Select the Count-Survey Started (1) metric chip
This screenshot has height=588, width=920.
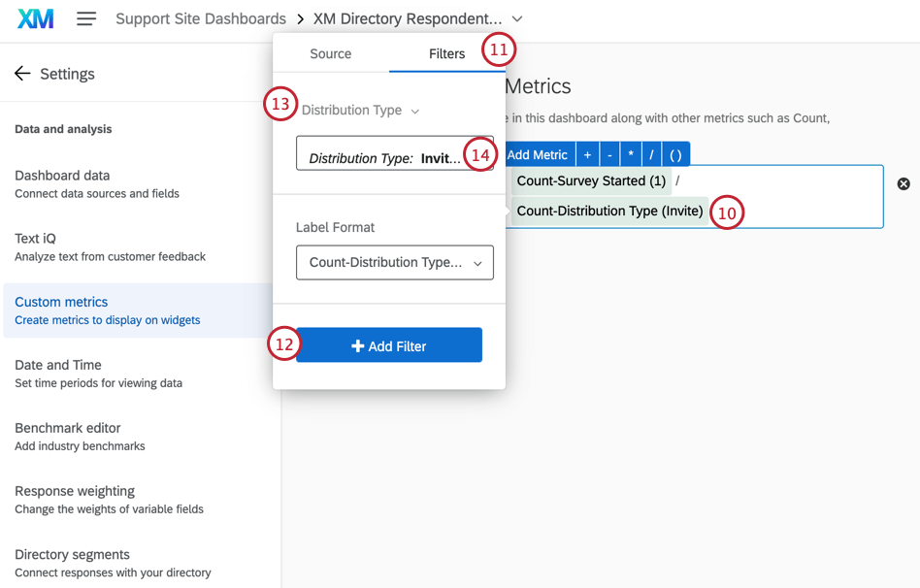coord(591,181)
